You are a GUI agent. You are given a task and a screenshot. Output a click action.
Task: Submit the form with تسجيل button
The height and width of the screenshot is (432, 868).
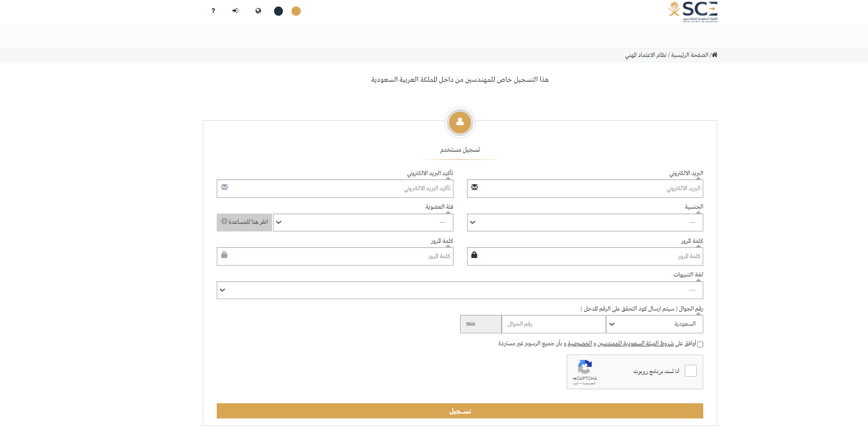(x=460, y=411)
